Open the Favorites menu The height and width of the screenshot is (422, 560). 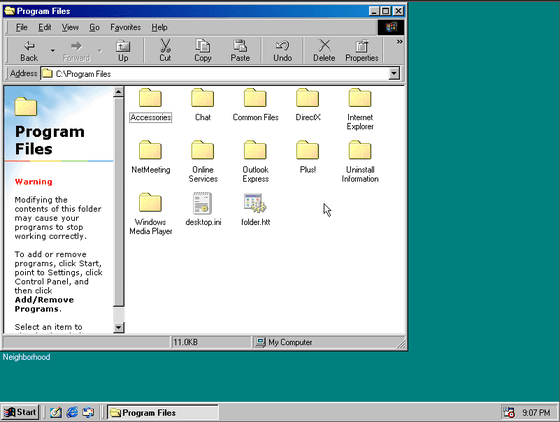125,27
